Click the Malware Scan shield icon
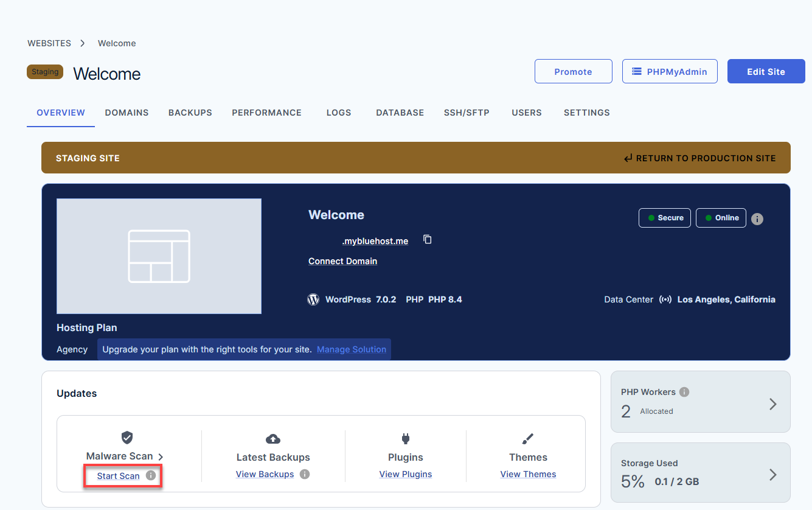 127,438
